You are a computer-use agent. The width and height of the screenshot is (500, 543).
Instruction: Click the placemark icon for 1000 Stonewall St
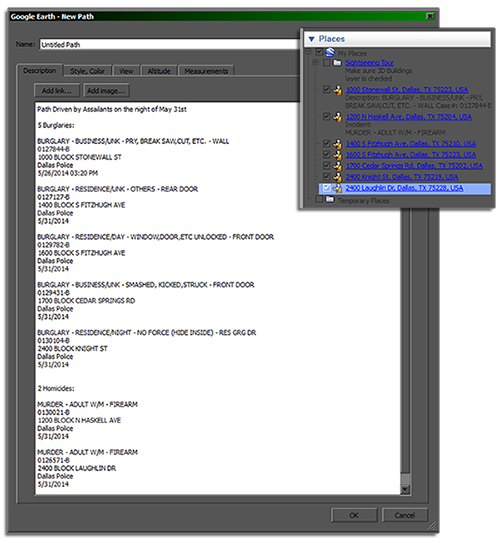point(337,90)
